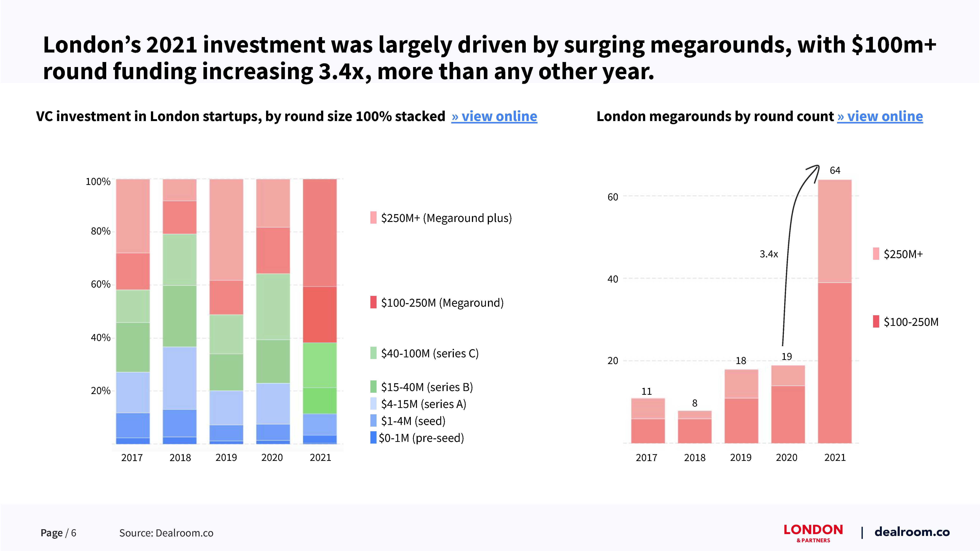
Task: Click the 11 label above the 2017 megaround bar
Action: click(647, 391)
